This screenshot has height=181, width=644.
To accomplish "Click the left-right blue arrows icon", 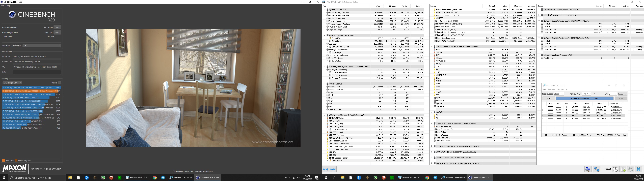I will click(326, 169).
